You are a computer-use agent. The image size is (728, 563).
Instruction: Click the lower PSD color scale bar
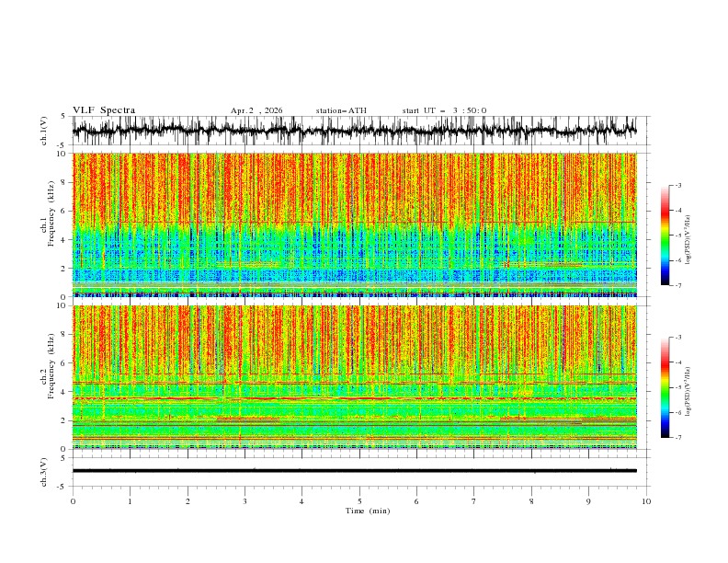(665, 387)
